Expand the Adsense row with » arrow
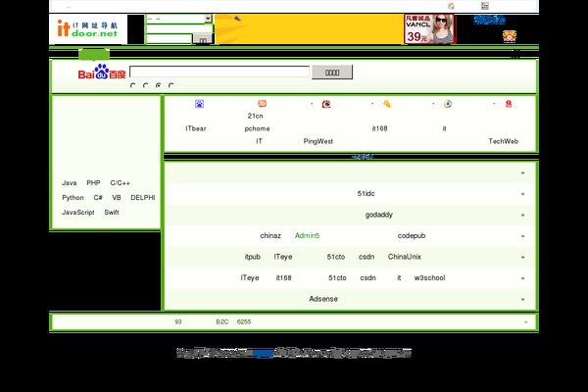 pyautogui.click(x=522, y=299)
